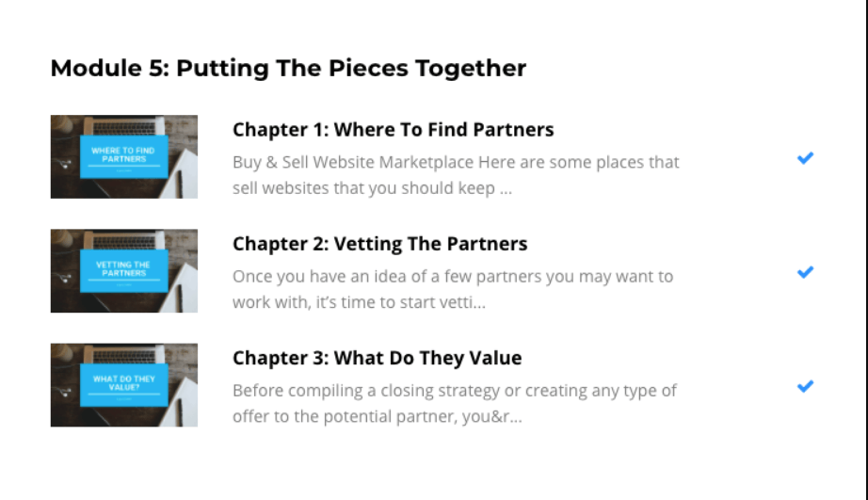
Task: Open Chapter 2: Vetting The Partners
Action: (x=379, y=244)
